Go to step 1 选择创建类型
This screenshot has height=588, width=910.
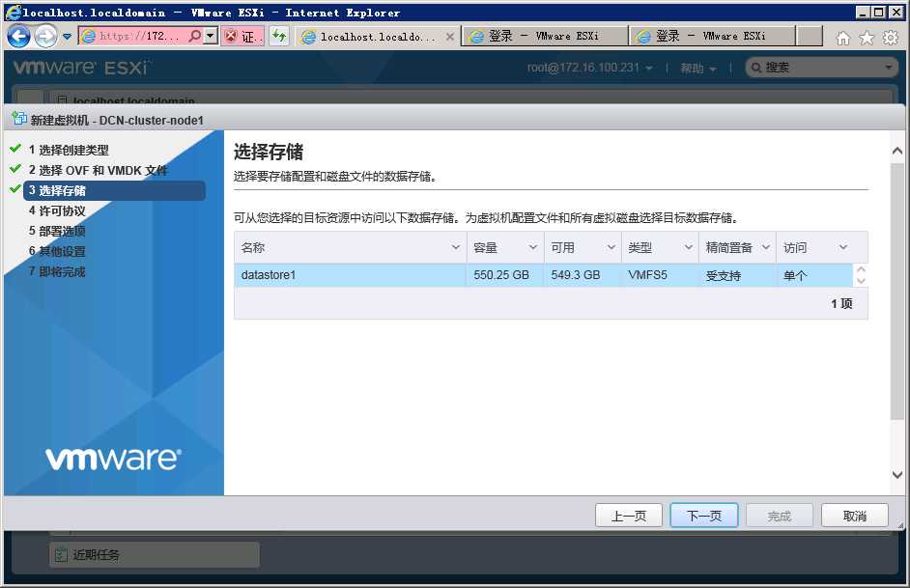(69, 151)
